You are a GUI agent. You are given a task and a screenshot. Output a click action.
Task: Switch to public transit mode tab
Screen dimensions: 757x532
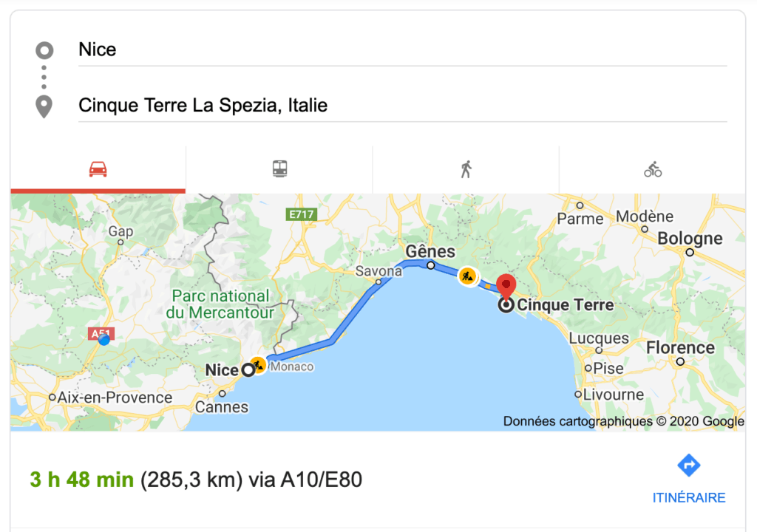click(279, 169)
